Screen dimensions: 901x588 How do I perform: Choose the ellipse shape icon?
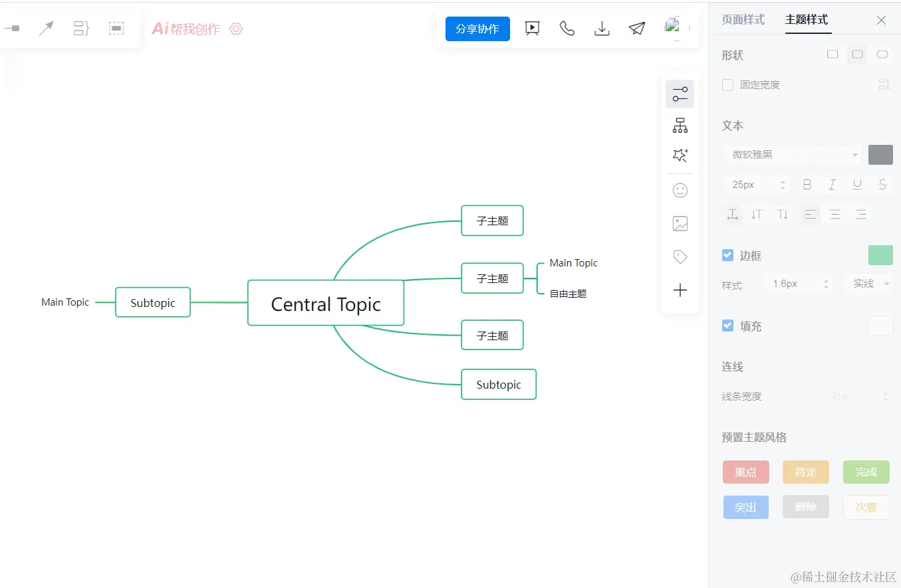tap(882, 54)
